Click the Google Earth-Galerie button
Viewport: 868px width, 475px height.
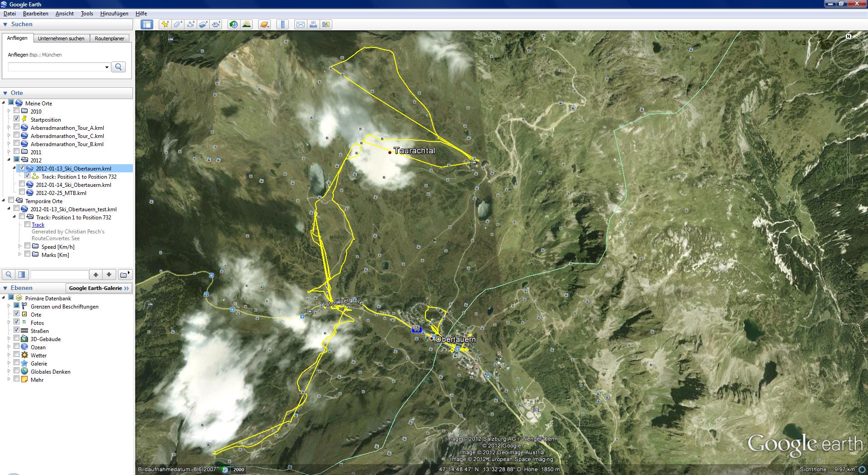click(99, 288)
